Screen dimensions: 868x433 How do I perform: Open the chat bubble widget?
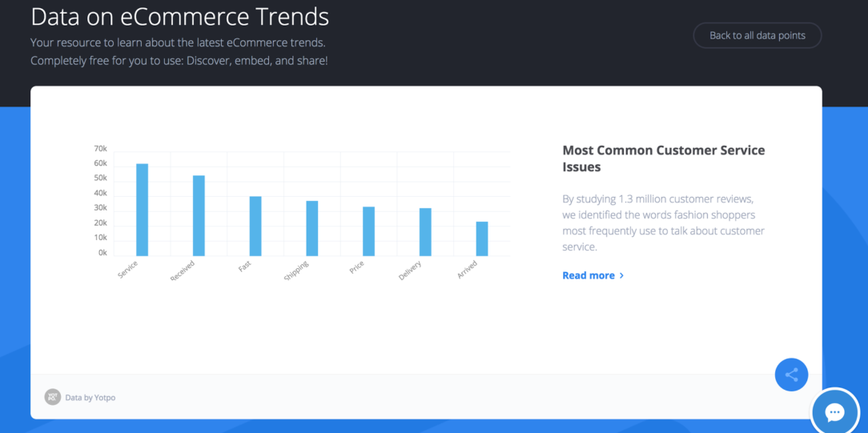834,412
